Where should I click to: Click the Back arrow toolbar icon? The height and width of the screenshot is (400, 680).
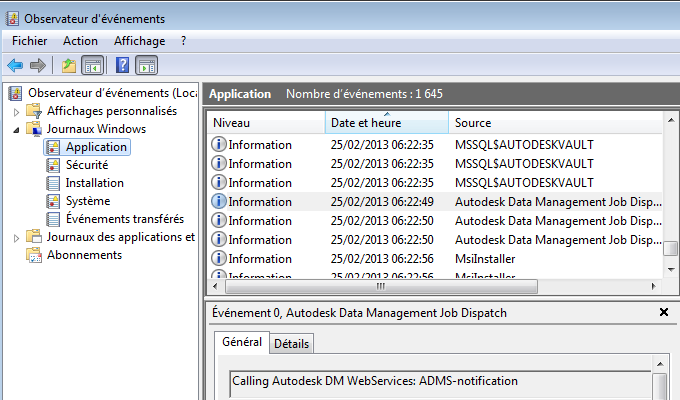(x=15, y=66)
